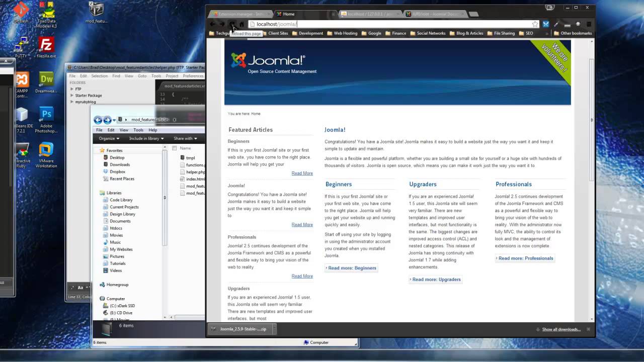Viewport: 644px width, 362px height.
Task: Open Git Bash desktop icon
Action: pos(21,13)
